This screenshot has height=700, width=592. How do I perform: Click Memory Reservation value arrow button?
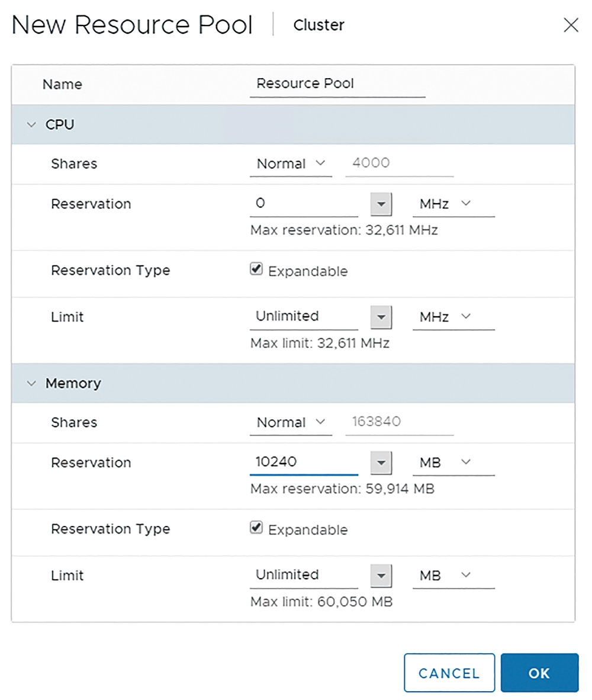coord(381,463)
